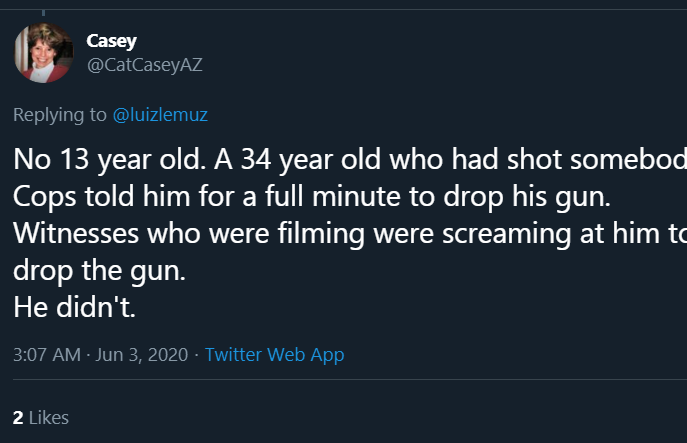Click the line Cops told him for a full minute
The height and width of the screenshot is (443, 687).
point(312,196)
